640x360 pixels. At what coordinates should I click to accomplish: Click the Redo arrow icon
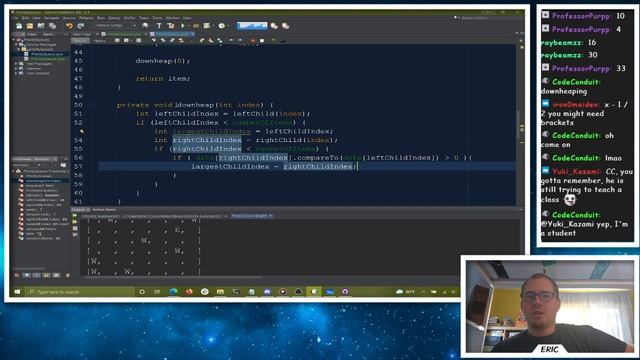(x=80, y=26)
